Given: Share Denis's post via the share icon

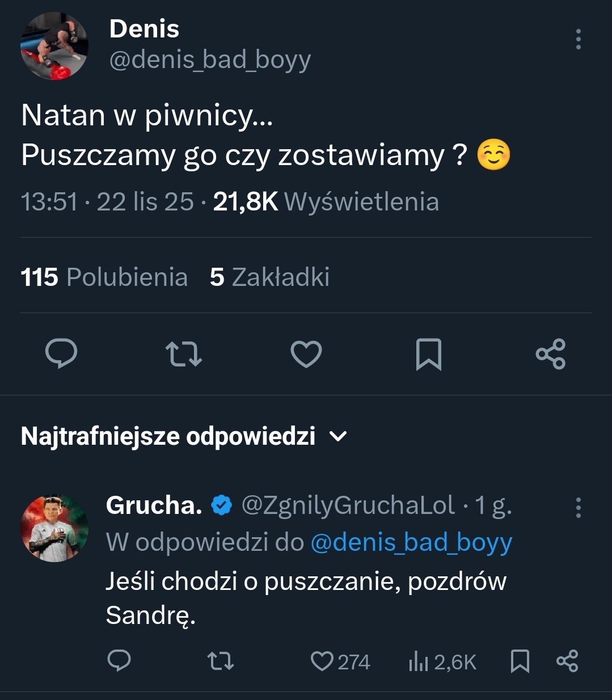Looking at the screenshot, I should [551, 354].
